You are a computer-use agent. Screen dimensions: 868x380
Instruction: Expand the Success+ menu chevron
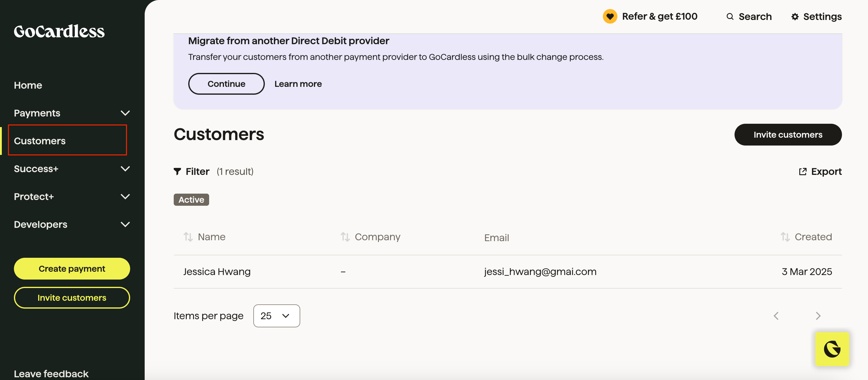click(125, 169)
